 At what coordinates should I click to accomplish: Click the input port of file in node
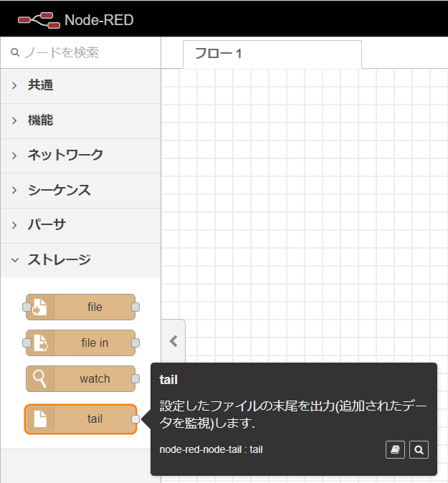coord(27,343)
